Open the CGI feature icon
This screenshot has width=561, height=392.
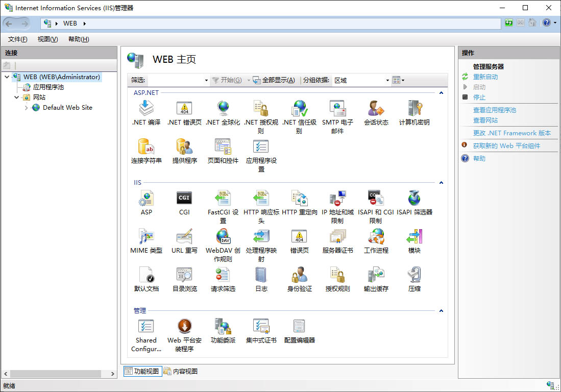pos(184,203)
